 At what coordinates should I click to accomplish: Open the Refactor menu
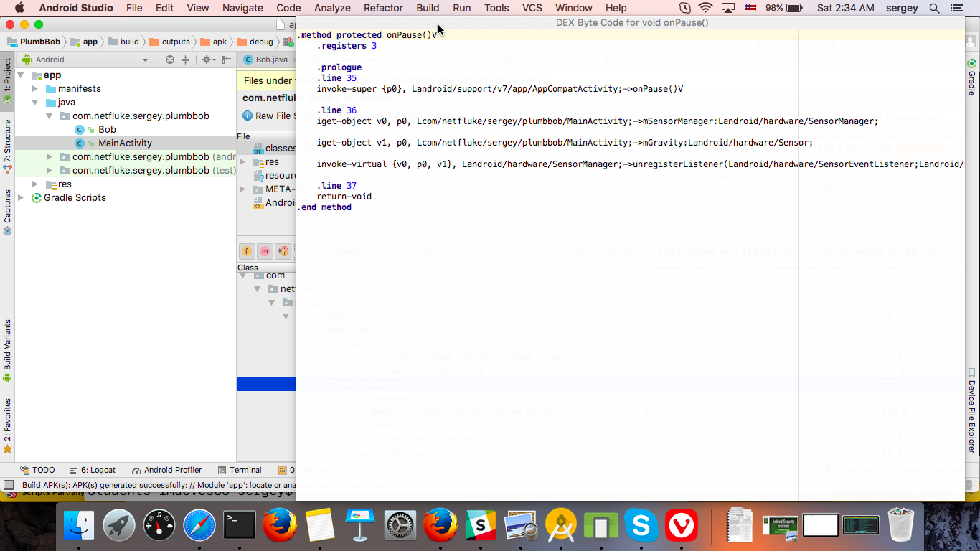pos(383,8)
